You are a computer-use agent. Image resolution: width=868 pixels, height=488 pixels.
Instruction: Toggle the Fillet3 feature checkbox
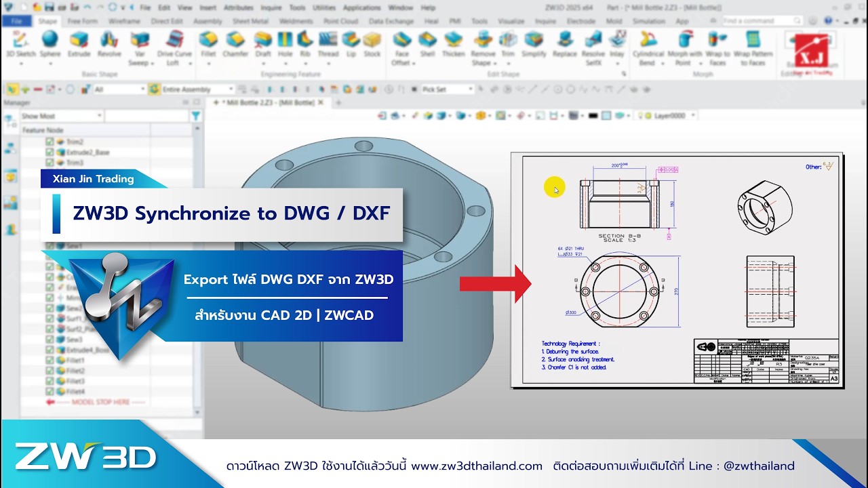click(x=50, y=381)
